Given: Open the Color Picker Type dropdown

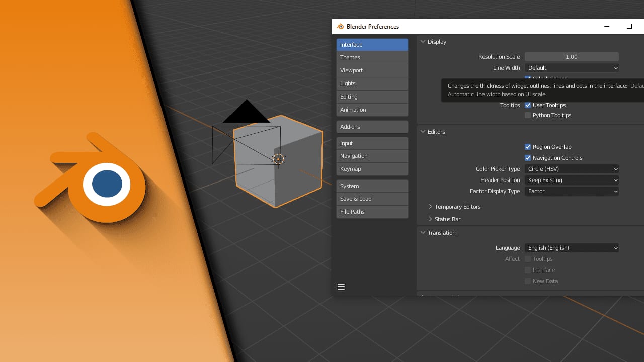Looking at the screenshot, I should pyautogui.click(x=572, y=169).
